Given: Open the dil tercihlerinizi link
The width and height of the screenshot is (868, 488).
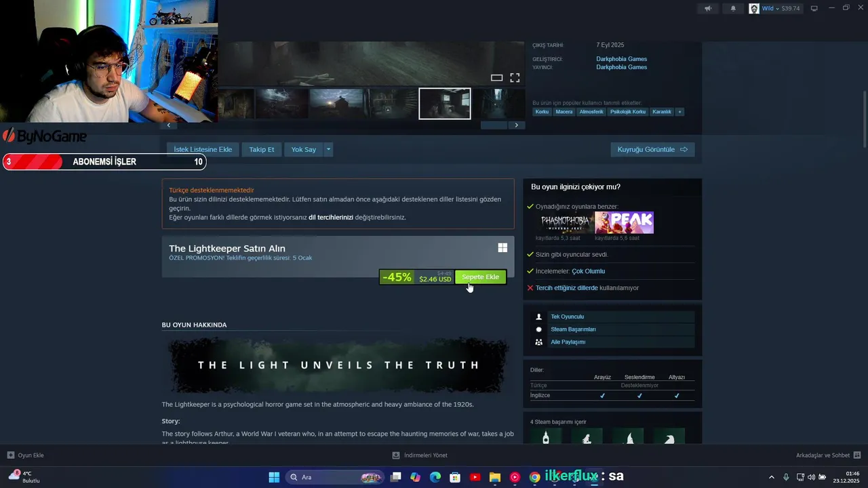Looking at the screenshot, I should point(331,218).
